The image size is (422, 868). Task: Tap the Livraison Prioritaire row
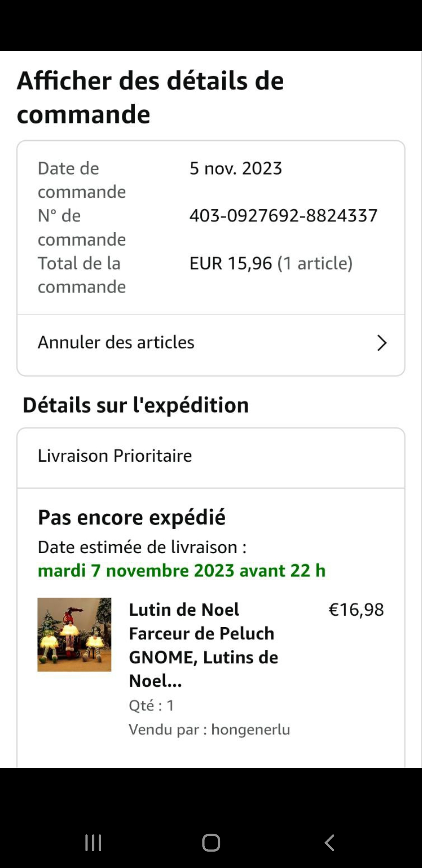[115, 456]
